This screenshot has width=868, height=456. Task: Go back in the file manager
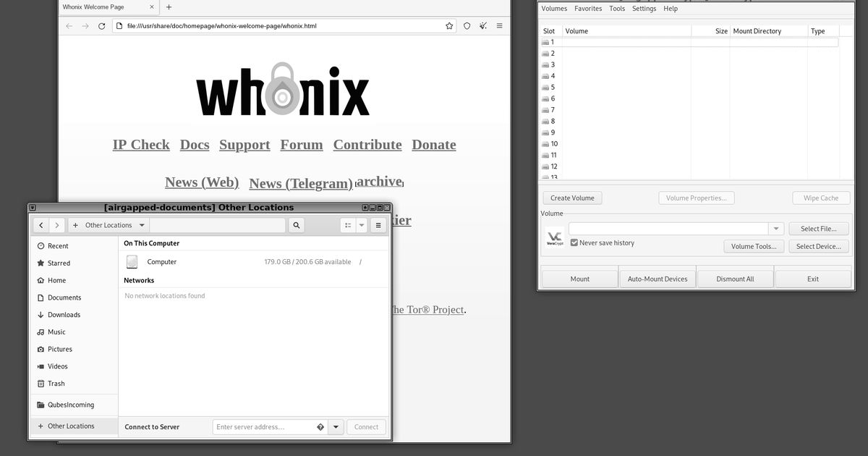click(41, 225)
